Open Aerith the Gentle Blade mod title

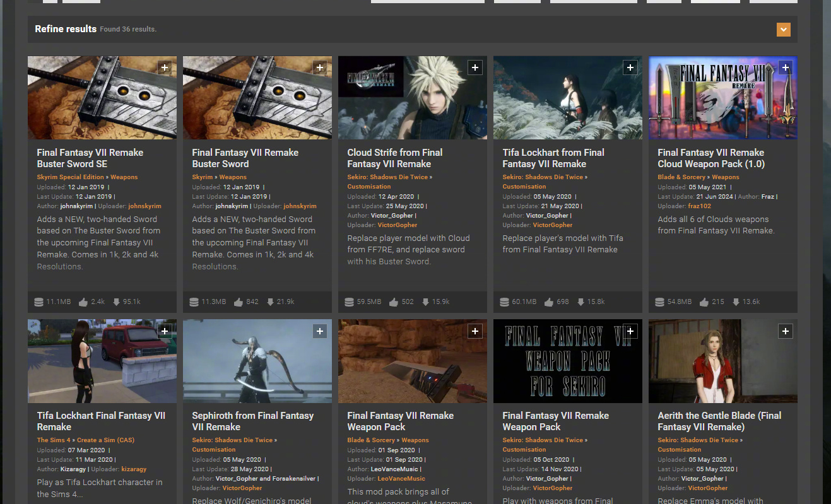click(719, 421)
